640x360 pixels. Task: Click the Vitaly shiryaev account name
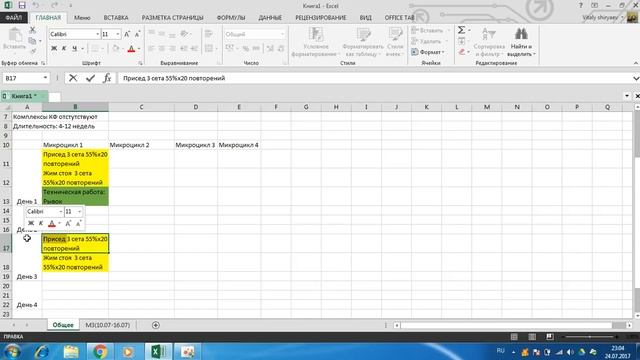pyautogui.click(x=600, y=18)
